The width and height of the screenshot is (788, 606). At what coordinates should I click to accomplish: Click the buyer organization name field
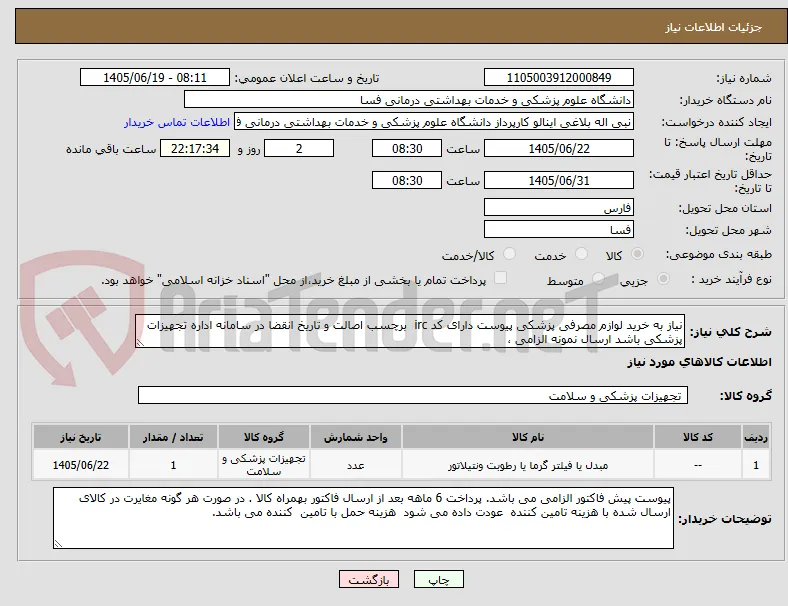(409, 100)
